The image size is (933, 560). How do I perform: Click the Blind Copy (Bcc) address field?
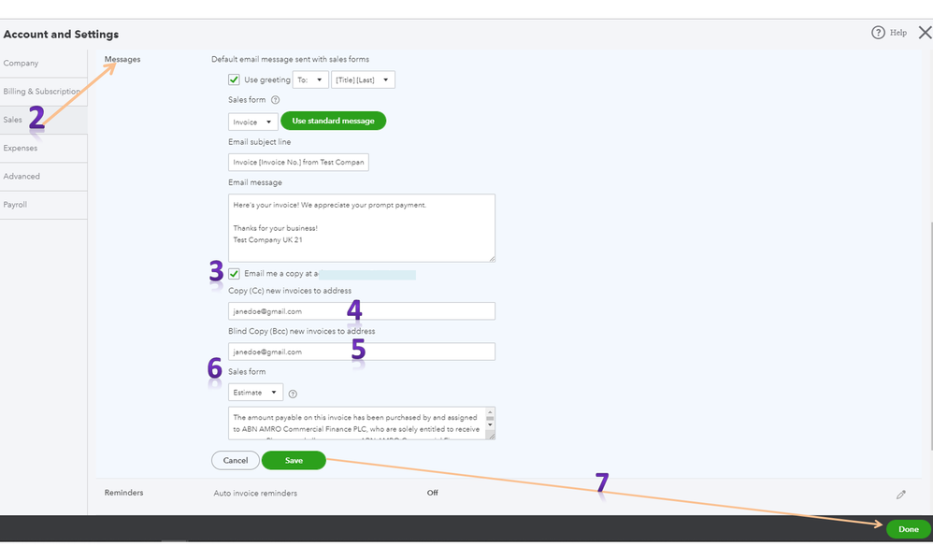click(x=361, y=352)
